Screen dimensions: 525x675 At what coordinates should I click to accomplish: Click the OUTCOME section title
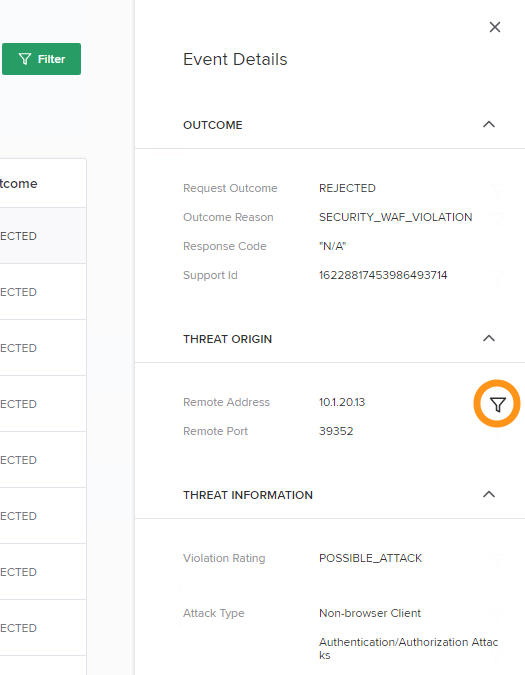coord(213,125)
